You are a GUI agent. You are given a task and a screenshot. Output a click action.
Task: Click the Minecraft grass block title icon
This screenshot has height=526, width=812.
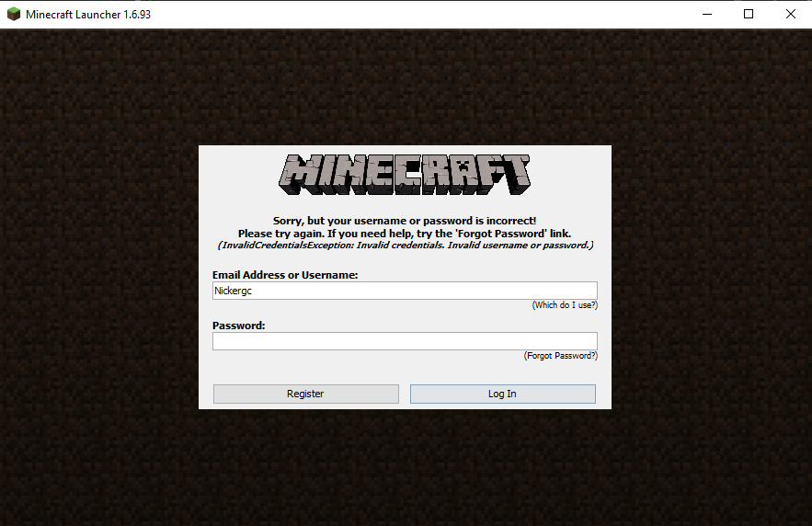pos(14,14)
